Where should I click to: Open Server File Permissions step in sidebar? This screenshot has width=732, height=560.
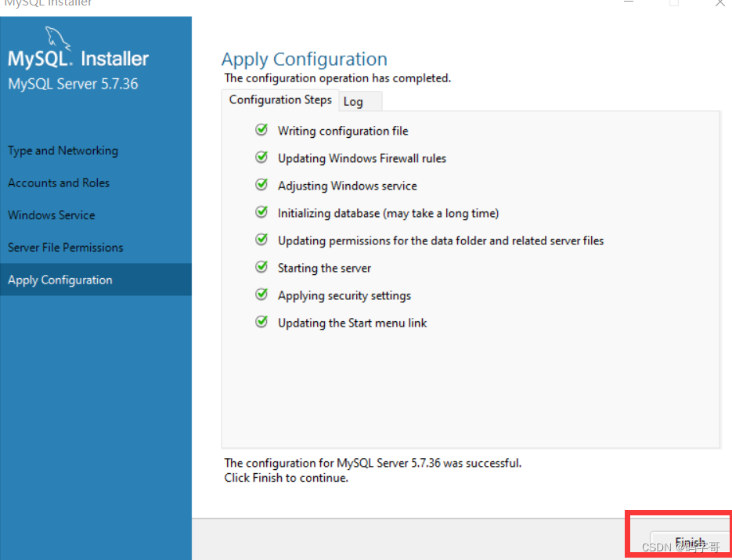66,247
